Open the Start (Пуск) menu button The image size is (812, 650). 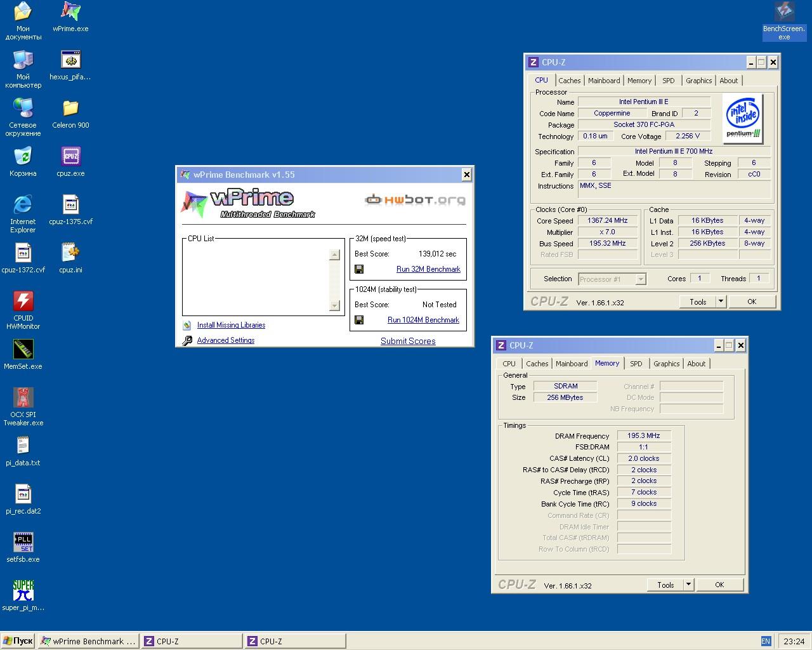[18, 641]
